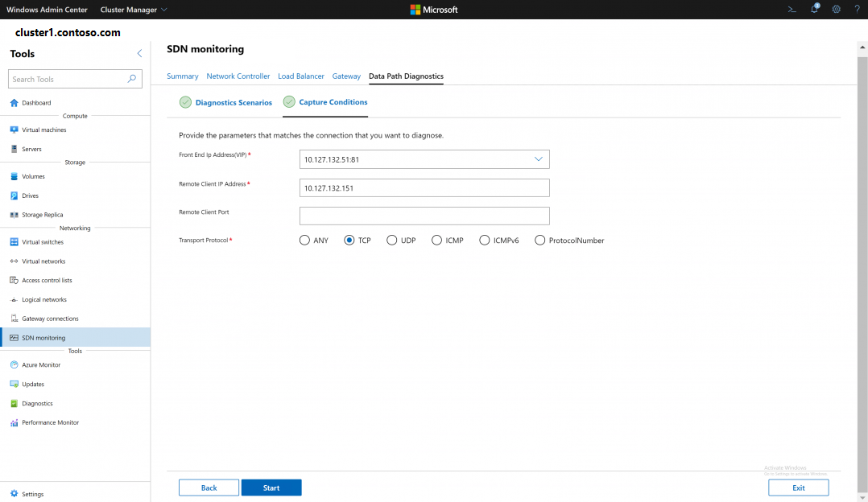
Task: Click the Microsoft logo in header
Action: point(434,10)
